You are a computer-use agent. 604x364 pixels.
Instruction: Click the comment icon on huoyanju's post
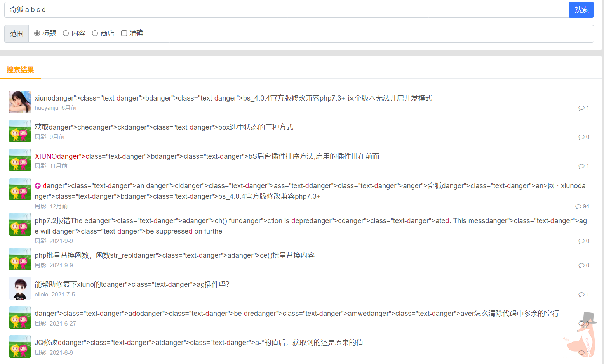[x=581, y=108]
